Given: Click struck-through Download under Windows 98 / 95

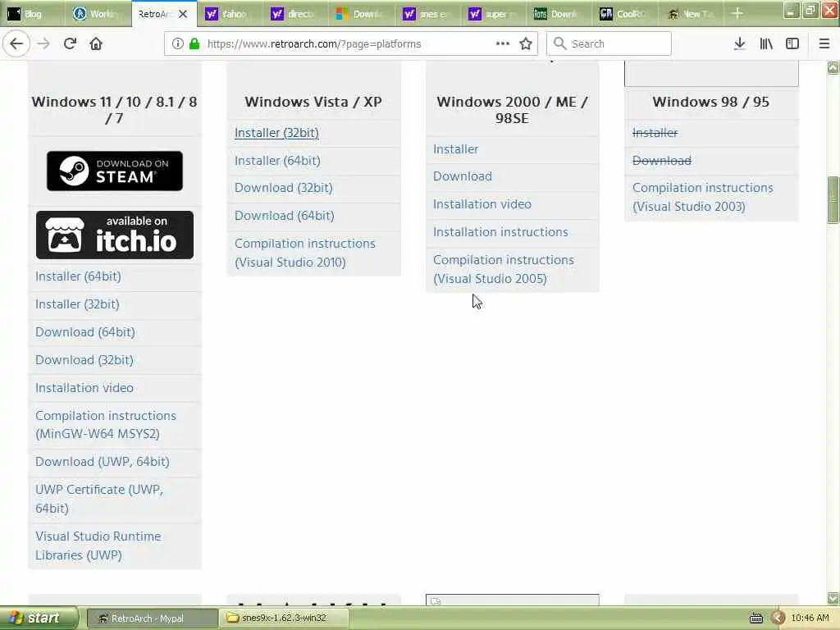Looking at the screenshot, I should click(x=662, y=161).
